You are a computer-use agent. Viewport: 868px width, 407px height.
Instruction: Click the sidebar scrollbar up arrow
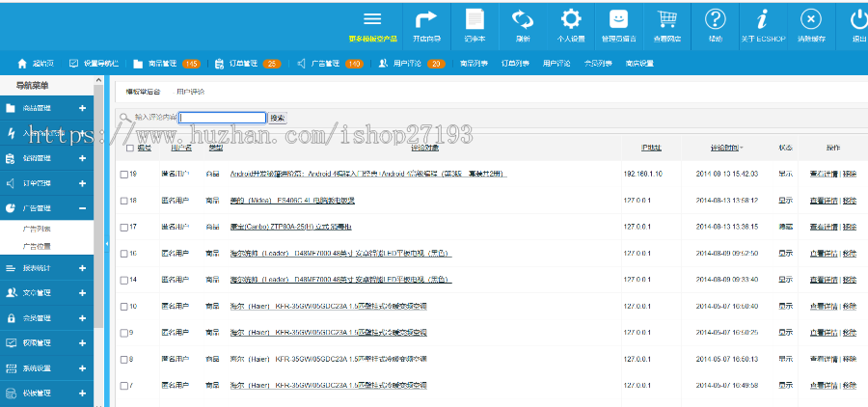pos(98,80)
